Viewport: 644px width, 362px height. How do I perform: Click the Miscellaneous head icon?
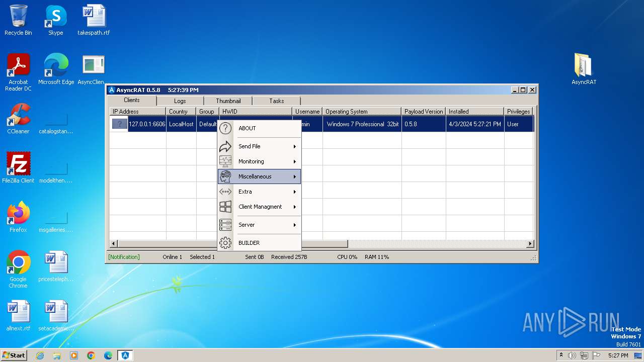(x=225, y=176)
